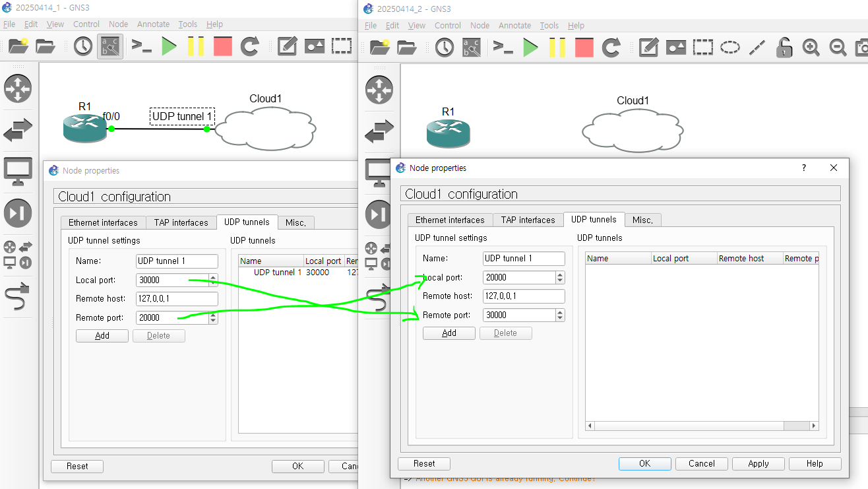Switch to TAP interfaces tab in front dialog
The height and width of the screenshot is (489, 868).
[528, 220]
